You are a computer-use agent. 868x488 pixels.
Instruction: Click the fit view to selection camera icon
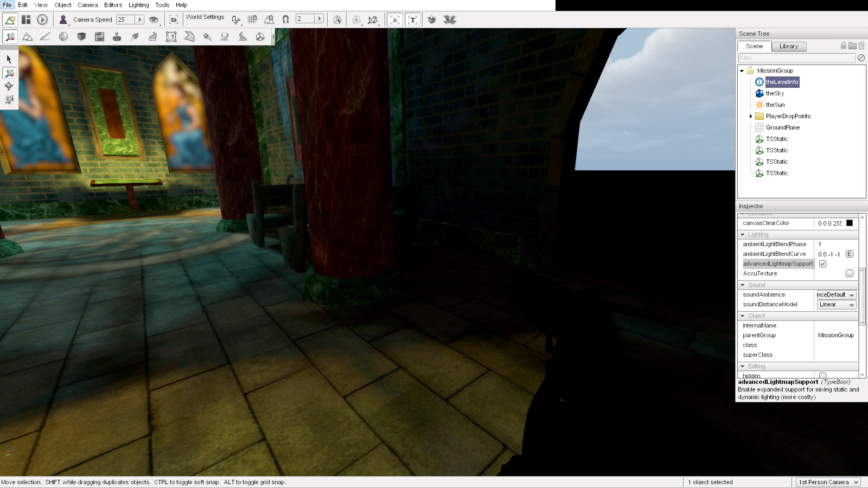click(x=174, y=20)
